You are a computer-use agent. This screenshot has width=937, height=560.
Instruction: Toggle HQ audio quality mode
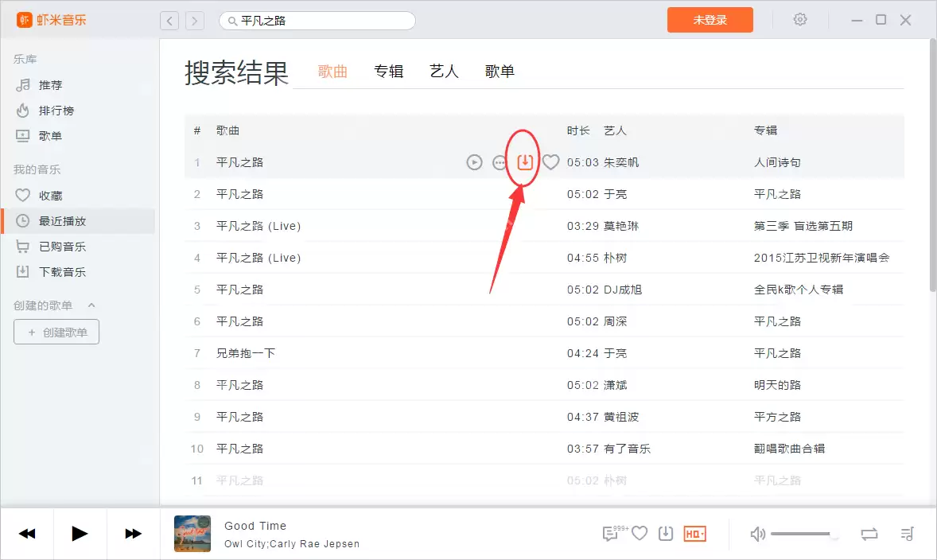(692, 534)
